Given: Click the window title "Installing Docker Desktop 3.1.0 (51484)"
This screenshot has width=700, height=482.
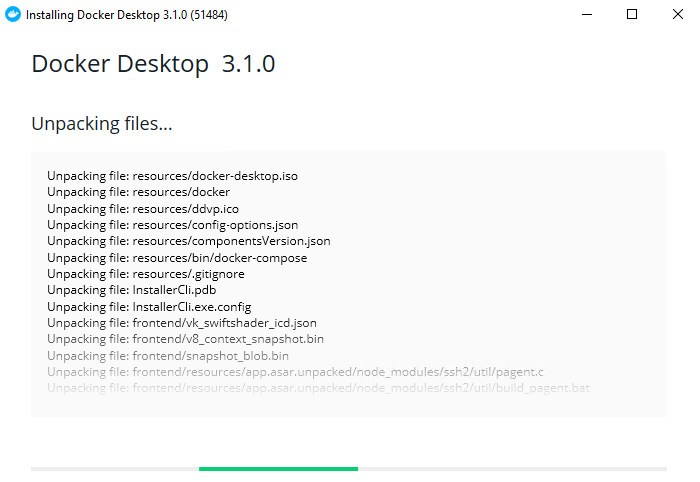Looking at the screenshot, I should (127, 15).
